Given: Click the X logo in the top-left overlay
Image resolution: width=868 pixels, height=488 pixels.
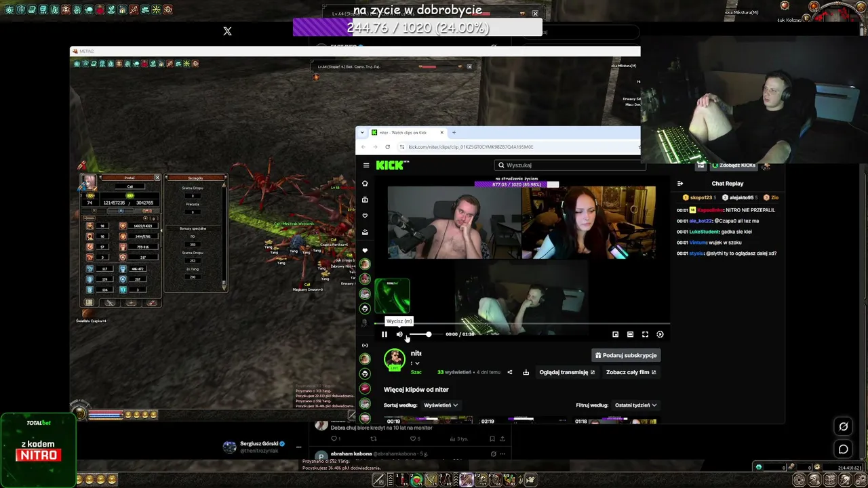Looking at the screenshot, I should (227, 31).
